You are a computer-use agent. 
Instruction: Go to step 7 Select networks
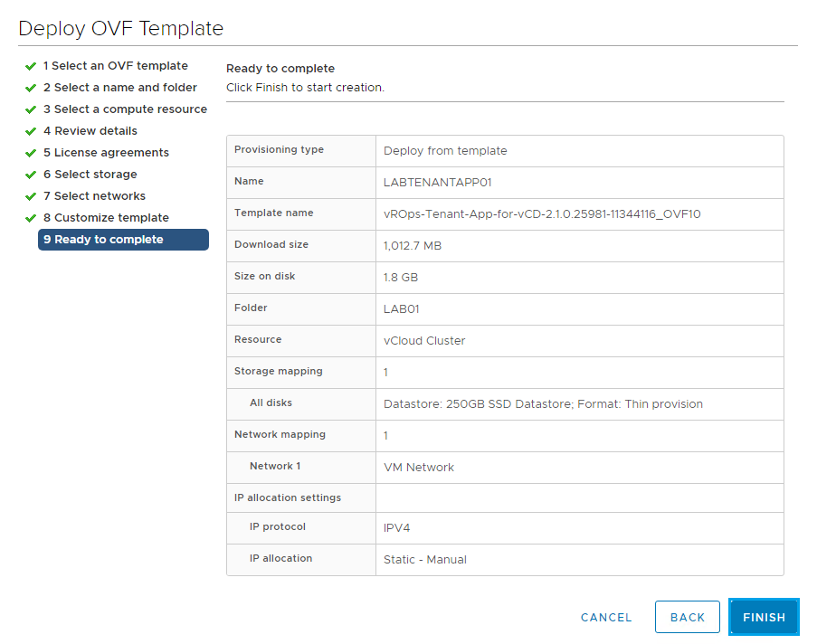[94, 196]
